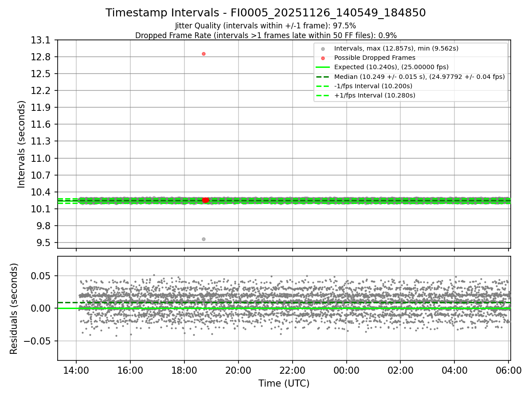Click the -1/fps Interval dashed line sample in legend
The height and width of the screenshot is (399, 532).
tap(323, 86)
